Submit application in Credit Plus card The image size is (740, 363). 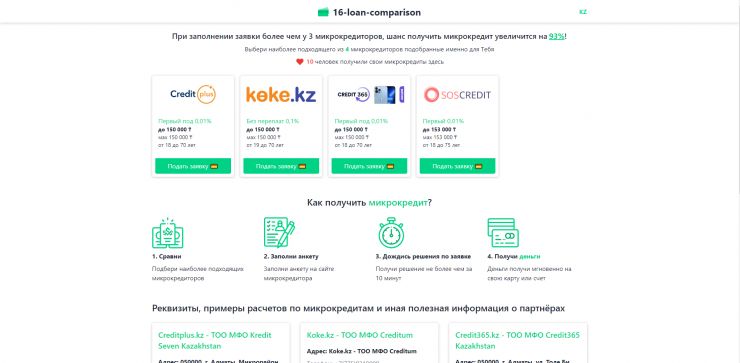pyautogui.click(x=193, y=166)
